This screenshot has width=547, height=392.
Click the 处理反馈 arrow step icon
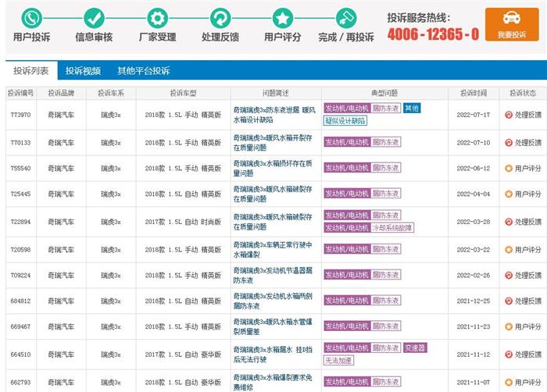220,18
